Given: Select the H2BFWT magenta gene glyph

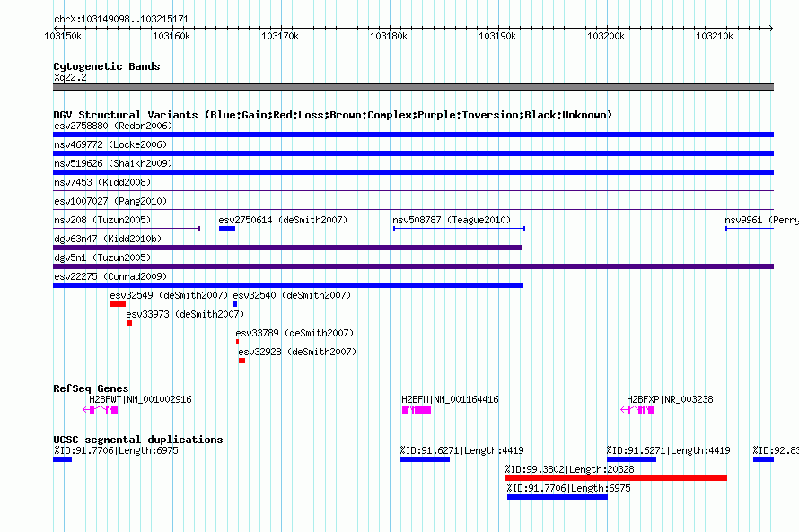Looking at the screenshot, I should pos(101,410).
